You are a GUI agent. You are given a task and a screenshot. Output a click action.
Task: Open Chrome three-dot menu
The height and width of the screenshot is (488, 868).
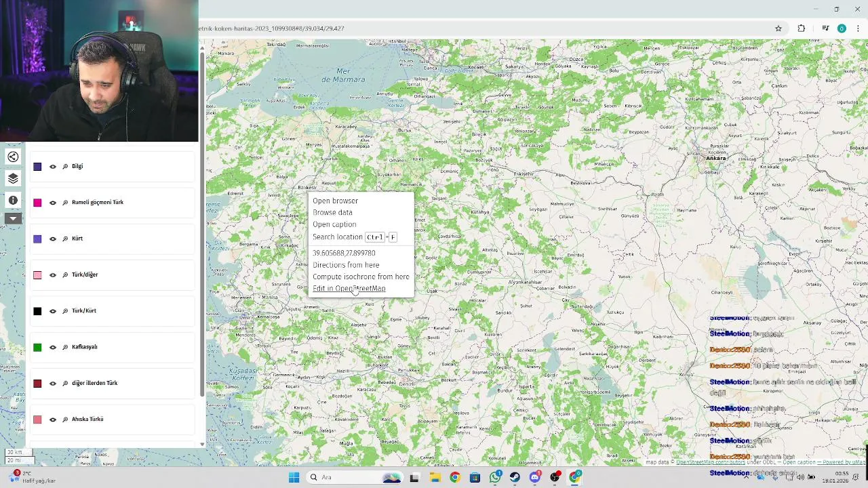[858, 28]
